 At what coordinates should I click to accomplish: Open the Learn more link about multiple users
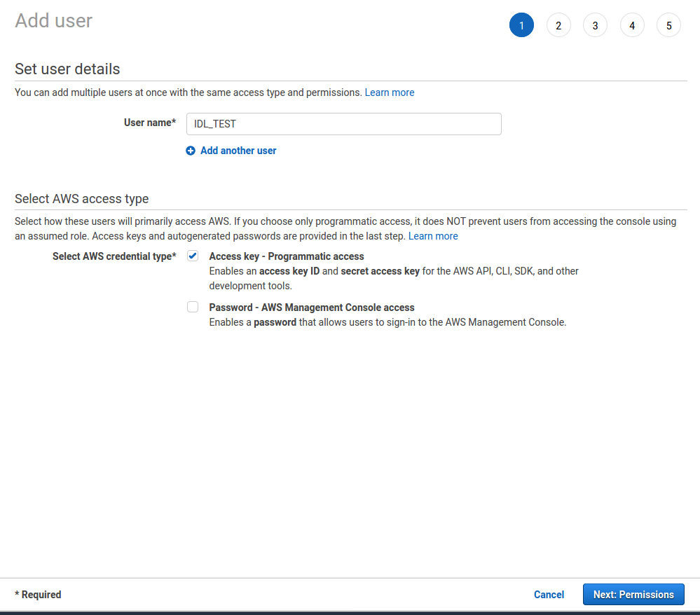coord(390,92)
